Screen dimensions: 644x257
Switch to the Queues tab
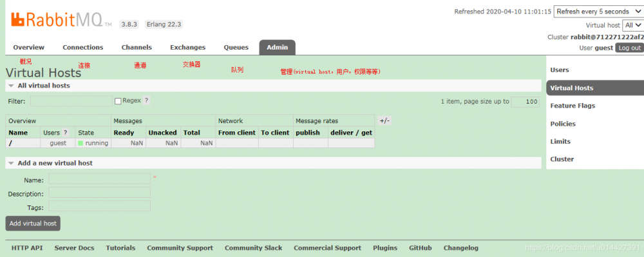[236, 47]
